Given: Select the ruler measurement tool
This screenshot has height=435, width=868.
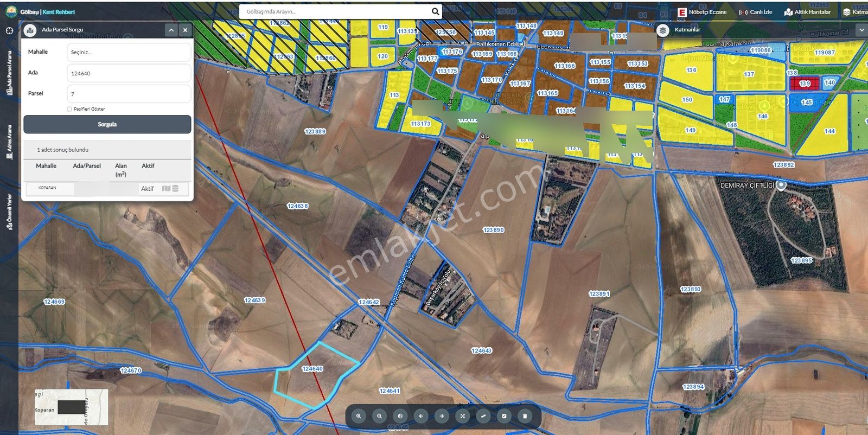Looking at the screenshot, I should (483, 416).
